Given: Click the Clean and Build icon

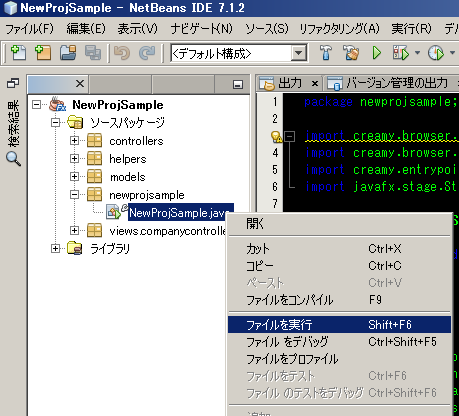Looking at the screenshot, I should pyautogui.click(x=351, y=53).
